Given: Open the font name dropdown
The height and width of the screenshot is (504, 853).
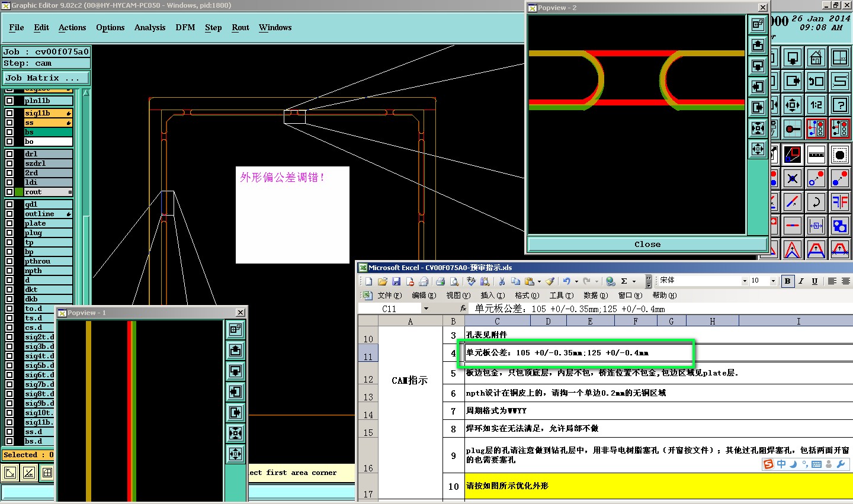Looking at the screenshot, I should click(x=745, y=281).
